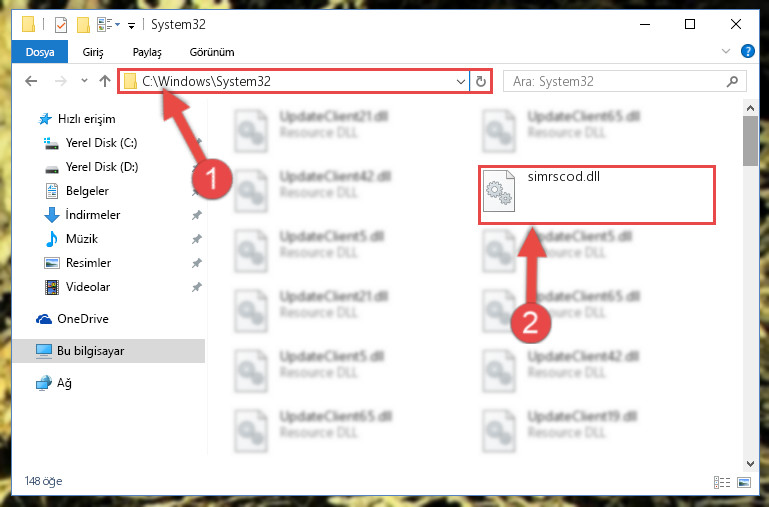Screen dimensions: 769x507
Task: Click the Back navigation arrow
Action: [x=31, y=81]
